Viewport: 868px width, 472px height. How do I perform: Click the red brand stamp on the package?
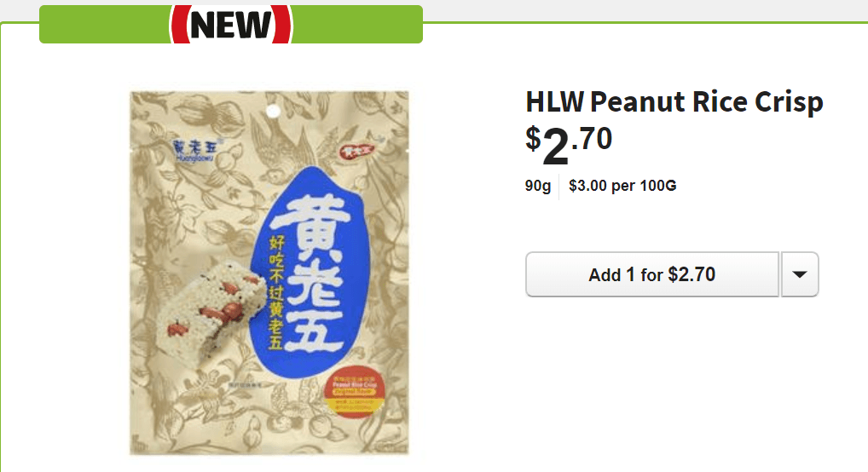(356, 152)
